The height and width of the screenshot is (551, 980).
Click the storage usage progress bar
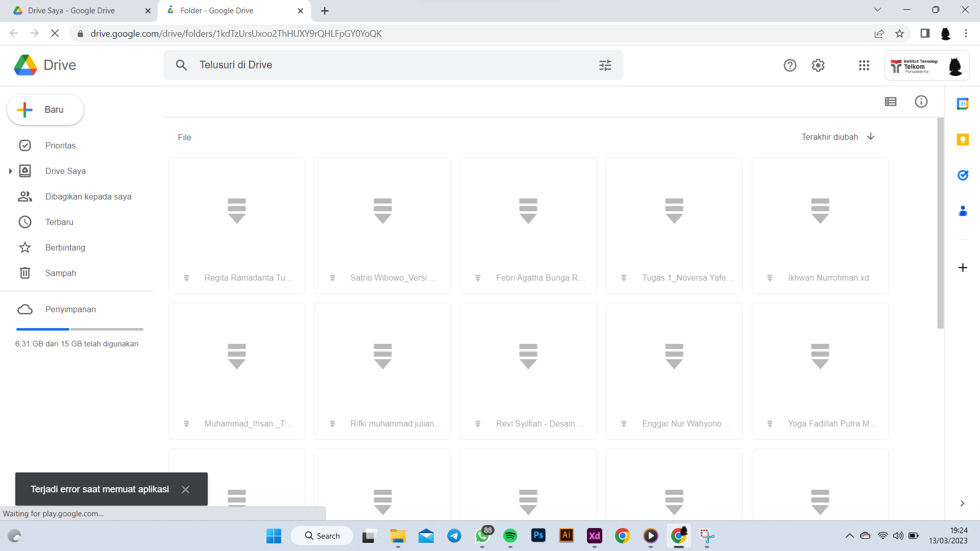[79, 329]
